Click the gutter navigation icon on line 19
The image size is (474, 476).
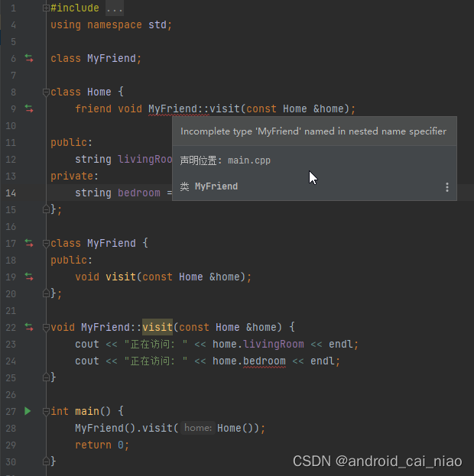[x=29, y=277]
